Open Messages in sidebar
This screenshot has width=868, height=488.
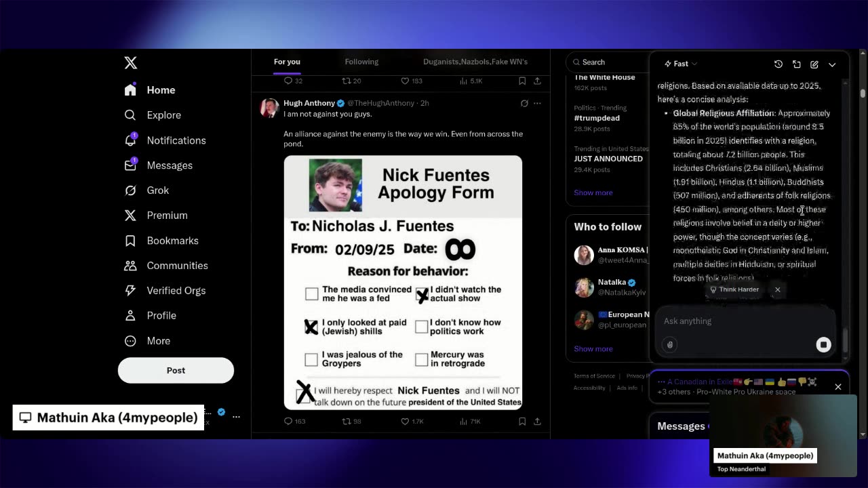tap(158, 165)
